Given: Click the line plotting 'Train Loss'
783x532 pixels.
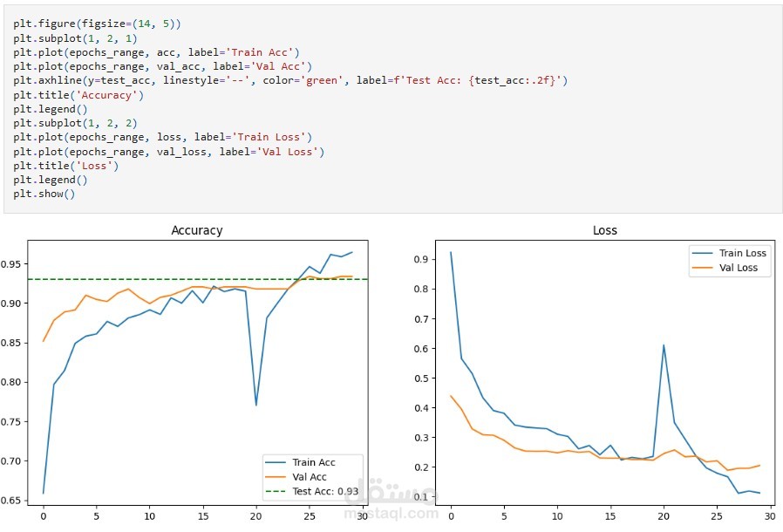Looking at the screenshot, I should (162, 137).
